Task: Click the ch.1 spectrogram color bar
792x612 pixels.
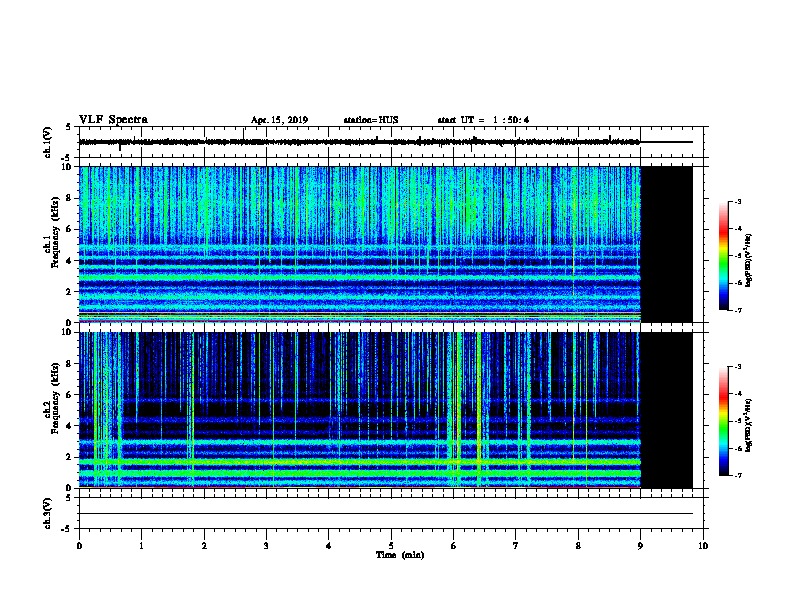Action: click(x=724, y=256)
